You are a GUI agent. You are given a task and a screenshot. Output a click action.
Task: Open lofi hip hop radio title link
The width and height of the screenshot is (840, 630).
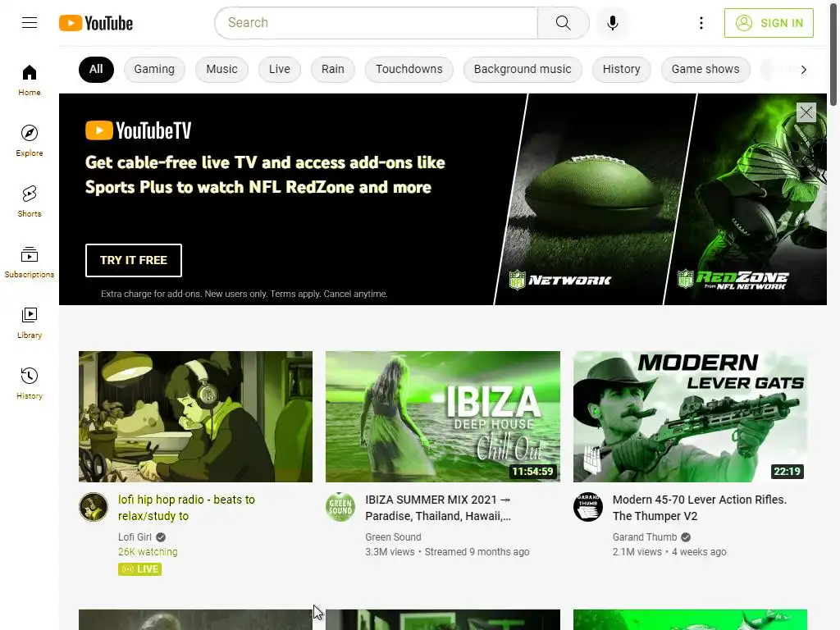pos(186,508)
